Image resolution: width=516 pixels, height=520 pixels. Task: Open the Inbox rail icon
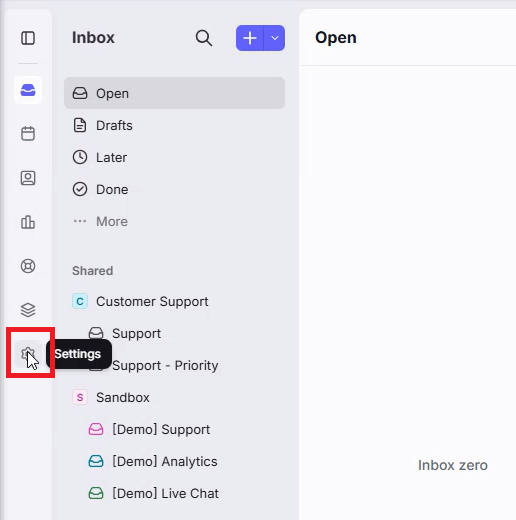click(28, 90)
